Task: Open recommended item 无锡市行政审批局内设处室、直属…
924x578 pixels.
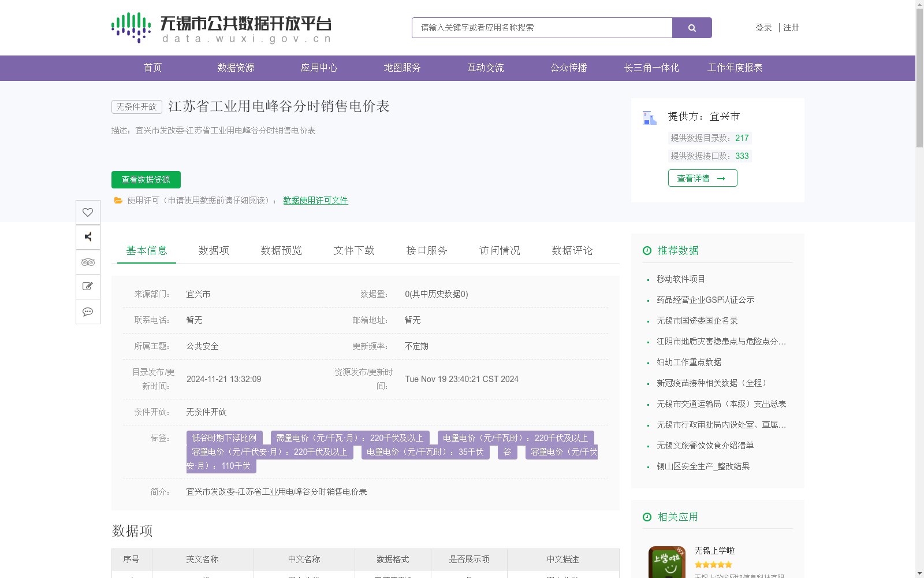Action: pos(721,424)
